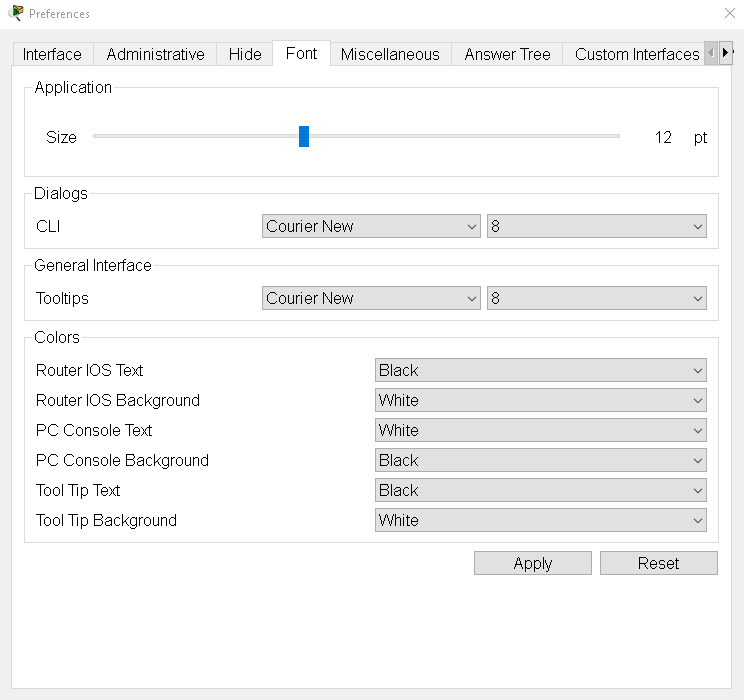Open the Tooltips font family dropdown
Screen dimensions: 744x700
(372, 299)
